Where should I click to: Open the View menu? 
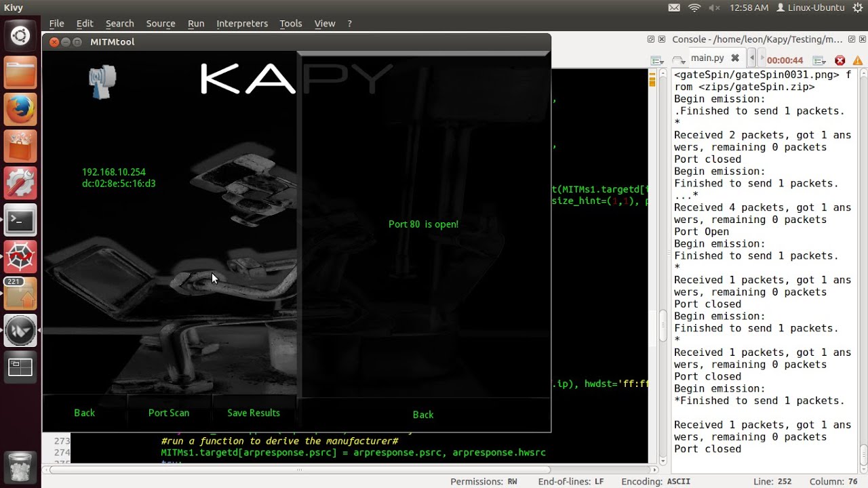click(x=325, y=23)
